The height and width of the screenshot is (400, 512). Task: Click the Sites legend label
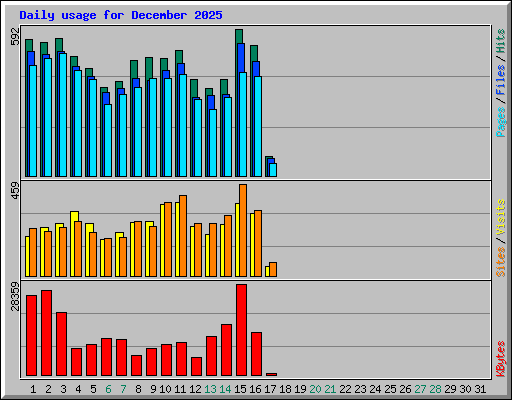coord(501,262)
